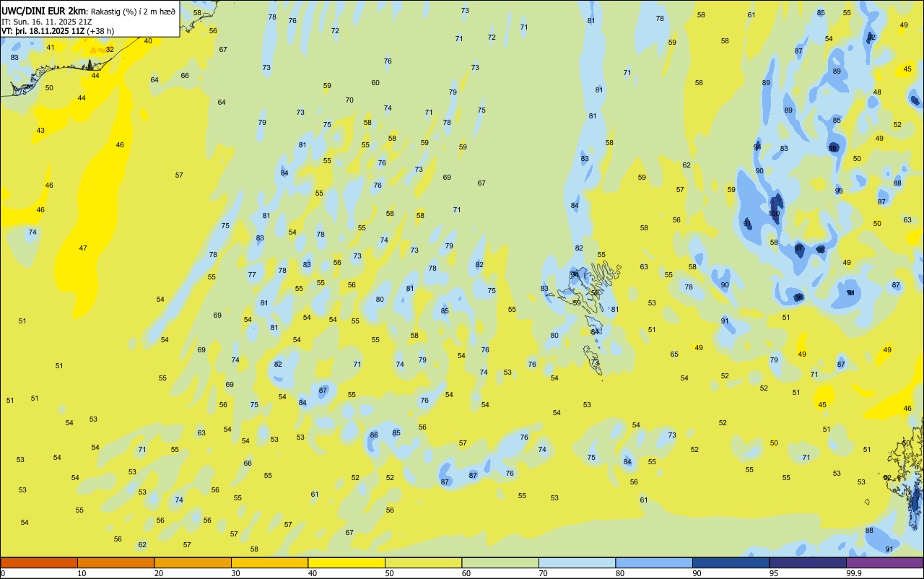Click the 'VT: þri. 18.11.2025 11Z' line
924x579 pixels.
(x=43, y=31)
